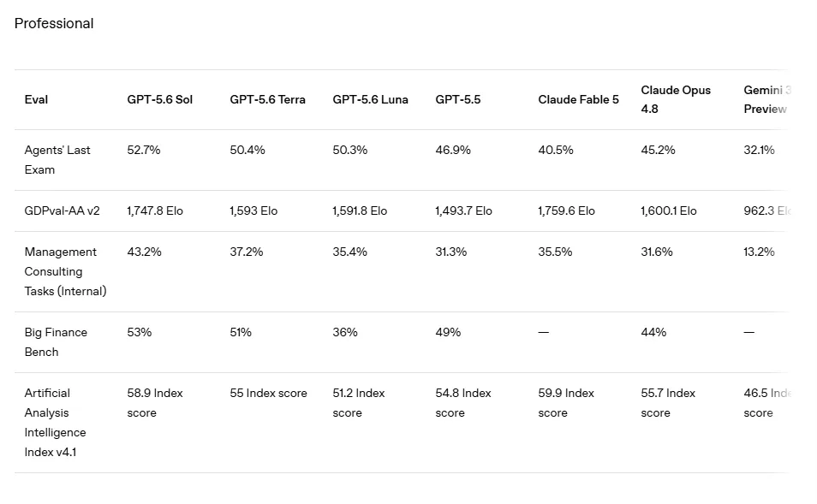Select the Agents' Last Exam row label
The image size is (817, 504).
tap(57, 160)
